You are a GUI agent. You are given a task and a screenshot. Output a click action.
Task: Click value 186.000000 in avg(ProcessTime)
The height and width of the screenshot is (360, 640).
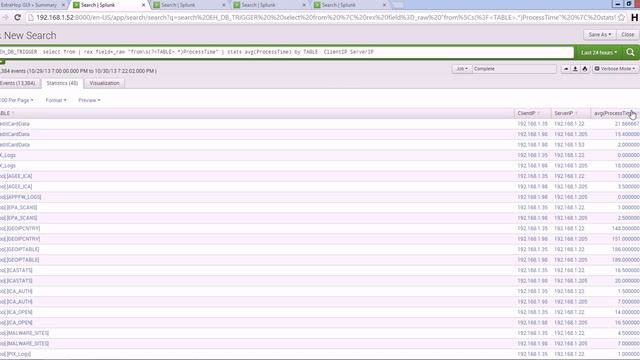(x=626, y=249)
